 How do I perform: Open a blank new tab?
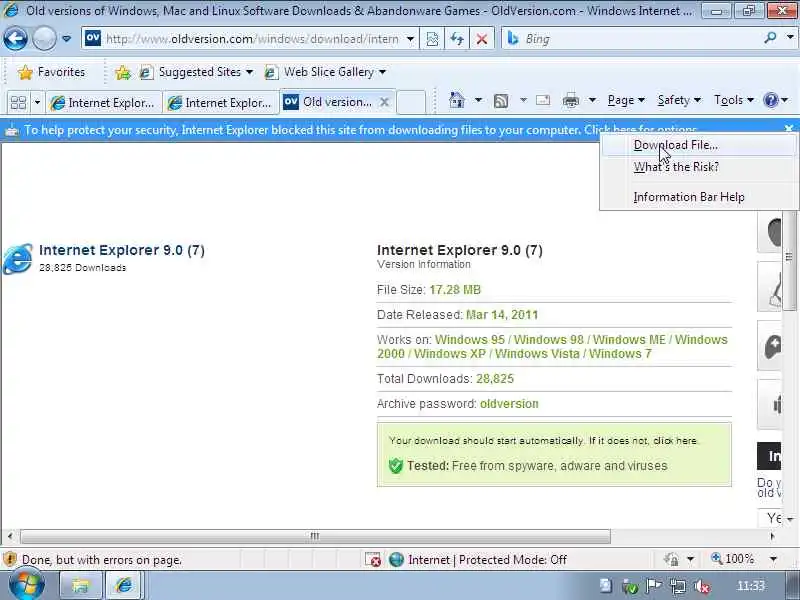pos(411,103)
